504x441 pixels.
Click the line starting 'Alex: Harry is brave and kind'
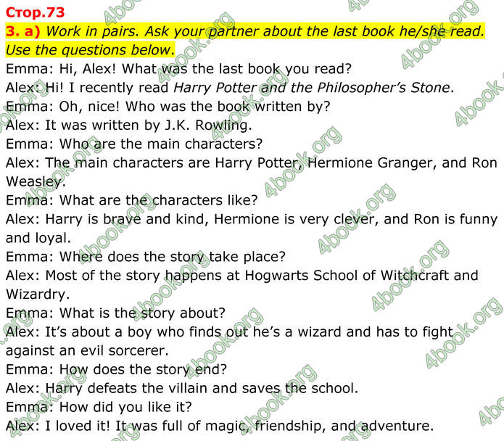252,219
